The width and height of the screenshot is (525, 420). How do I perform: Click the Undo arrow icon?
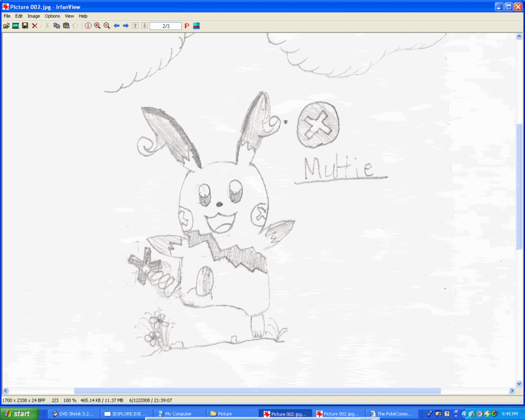coord(75,26)
